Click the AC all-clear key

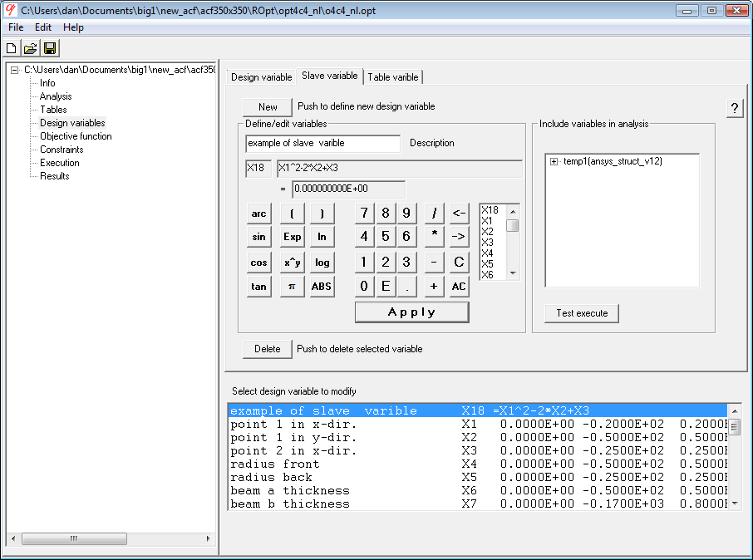coord(459,287)
